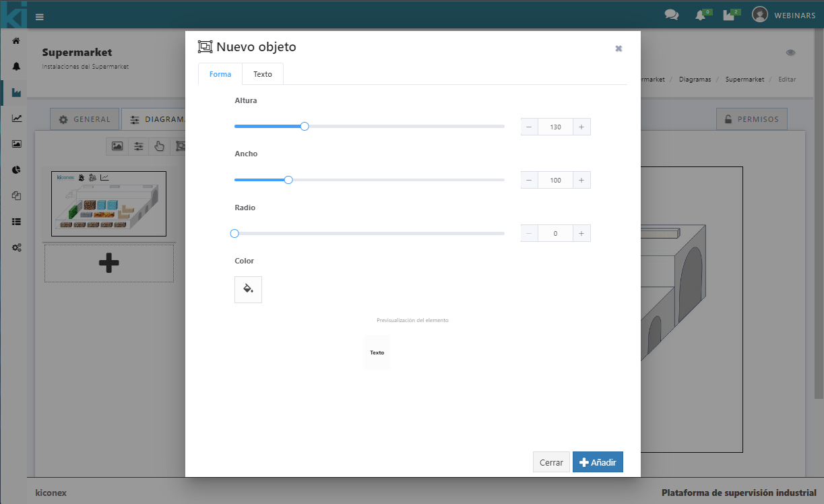Open the chat messages icon in header
Viewport: 824px width, 504px height.
pyautogui.click(x=671, y=15)
